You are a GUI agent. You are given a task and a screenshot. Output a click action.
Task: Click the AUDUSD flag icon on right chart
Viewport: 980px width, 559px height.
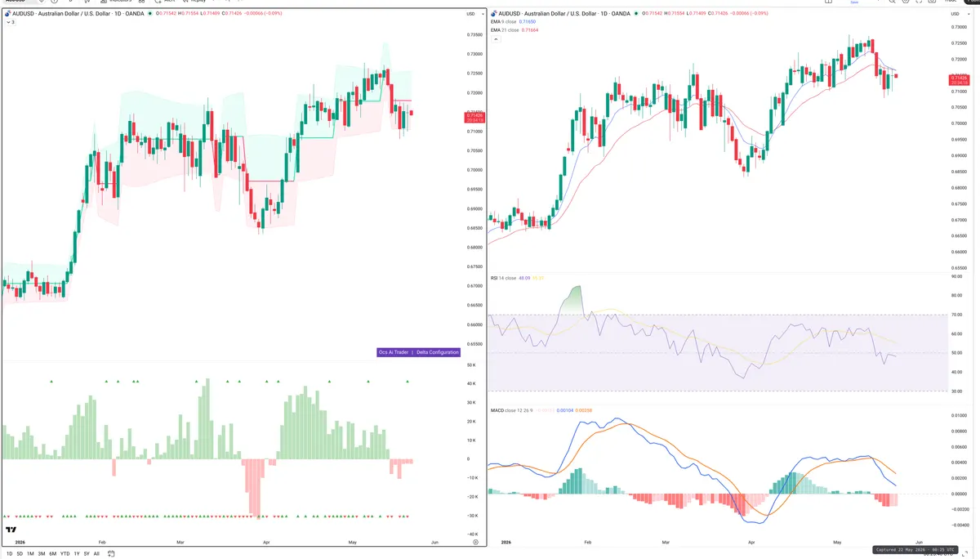(494, 14)
